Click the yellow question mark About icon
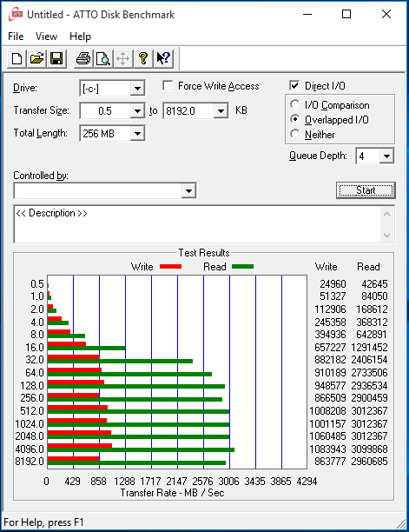The height and width of the screenshot is (532, 409). click(x=143, y=59)
